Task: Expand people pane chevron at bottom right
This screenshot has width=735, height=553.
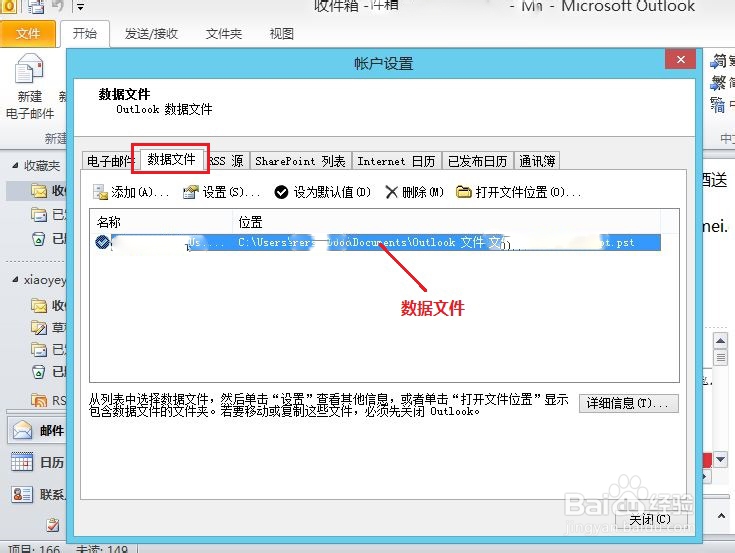Action: pos(721,516)
